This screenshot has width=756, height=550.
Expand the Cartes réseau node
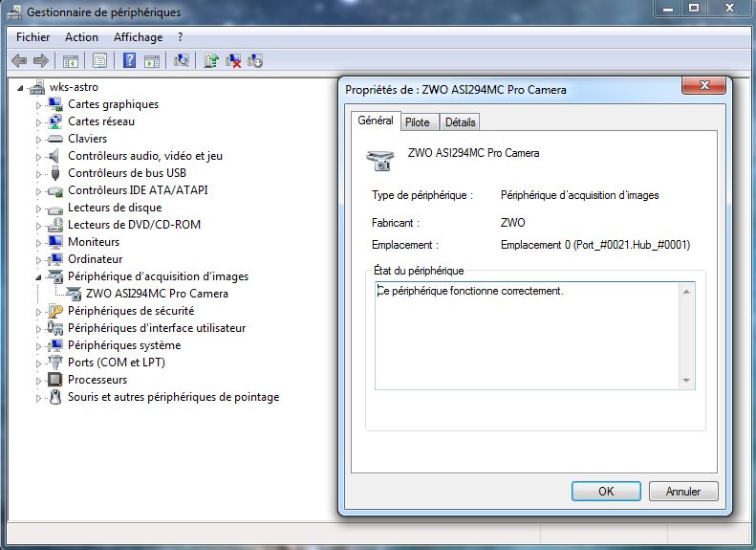click(x=38, y=122)
